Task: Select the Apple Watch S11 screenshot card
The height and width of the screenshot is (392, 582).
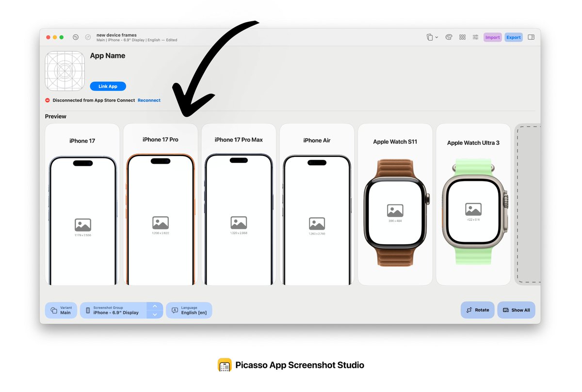Action: point(395,204)
